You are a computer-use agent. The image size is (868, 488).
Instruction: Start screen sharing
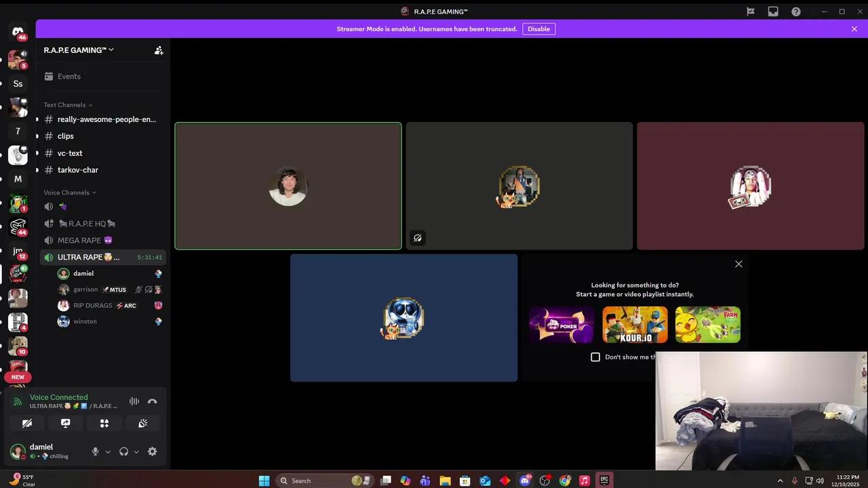pyautogui.click(x=65, y=423)
